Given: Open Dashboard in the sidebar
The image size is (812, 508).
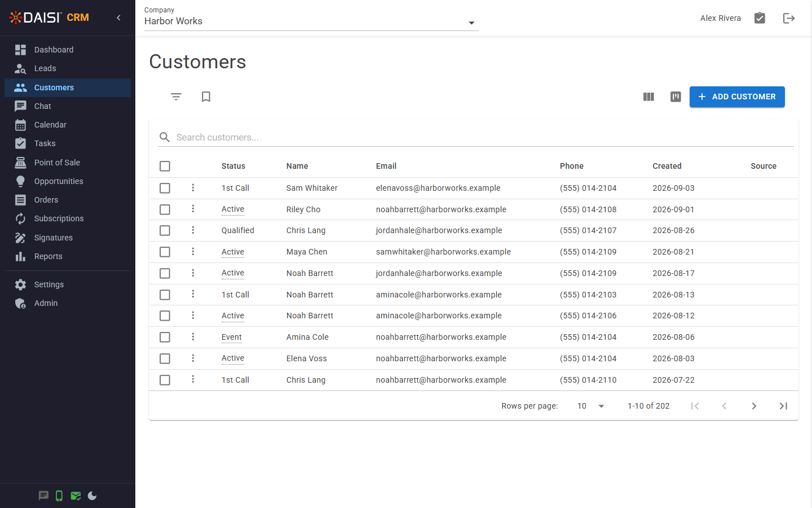Looking at the screenshot, I should 68,50.
